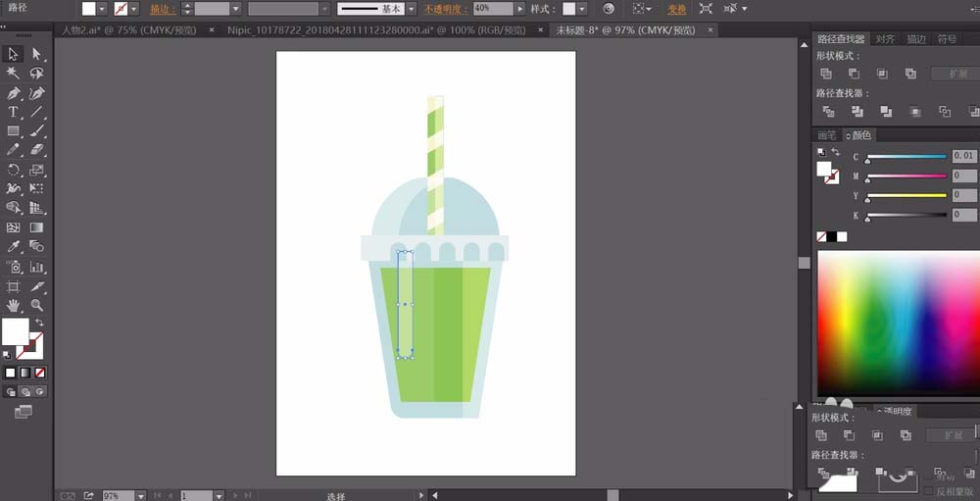Image resolution: width=980 pixels, height=501 pixels.
Task: Click Recolor Artwork wheel icon in control bar
Action: [x=609, y=9]
